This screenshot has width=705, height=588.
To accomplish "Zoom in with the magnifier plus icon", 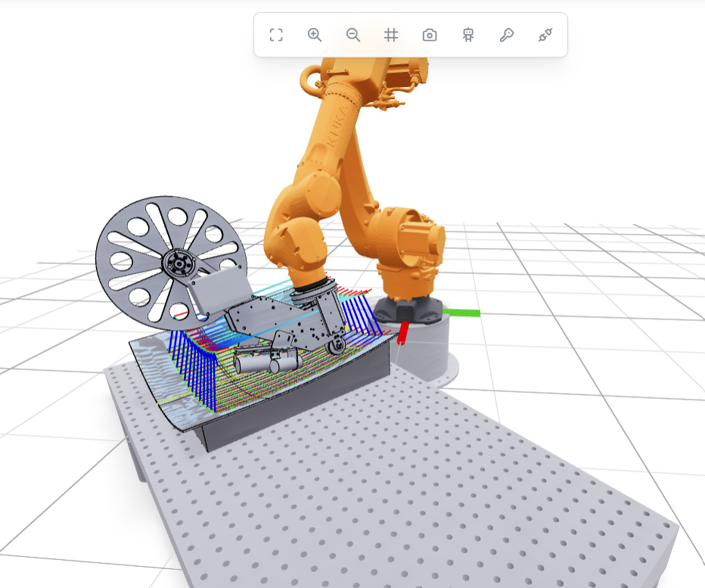I will [314, 35].
